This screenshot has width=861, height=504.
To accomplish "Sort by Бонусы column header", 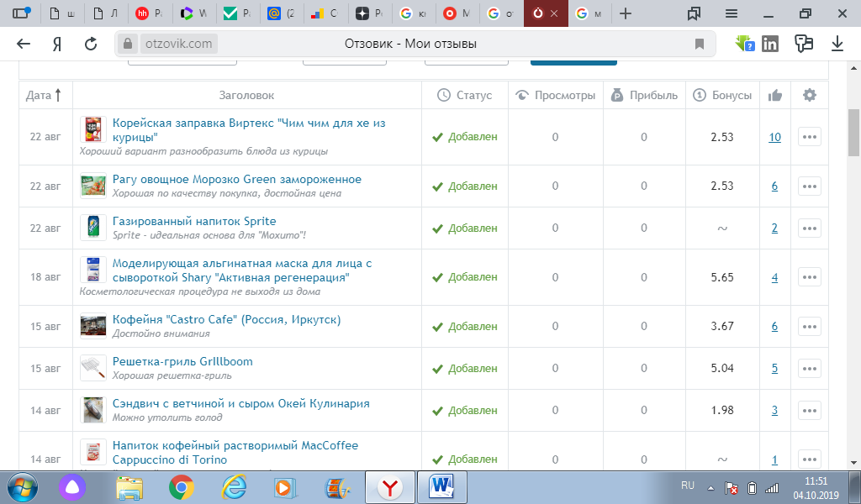I will click(722, 96).
